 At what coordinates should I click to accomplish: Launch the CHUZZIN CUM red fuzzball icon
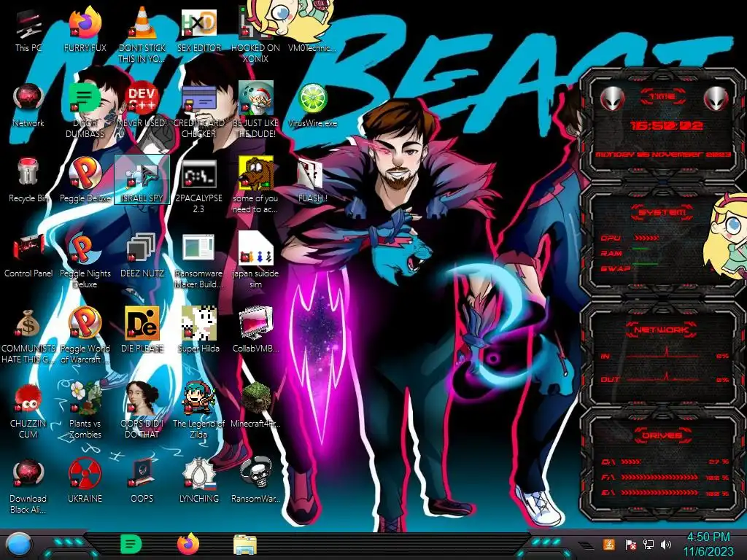[28, 411]
